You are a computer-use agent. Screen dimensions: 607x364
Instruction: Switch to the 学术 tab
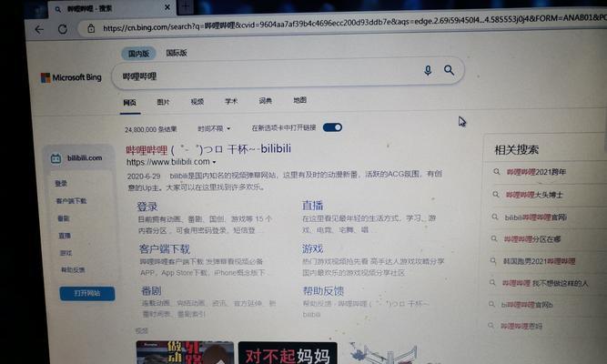coord(231,101)
